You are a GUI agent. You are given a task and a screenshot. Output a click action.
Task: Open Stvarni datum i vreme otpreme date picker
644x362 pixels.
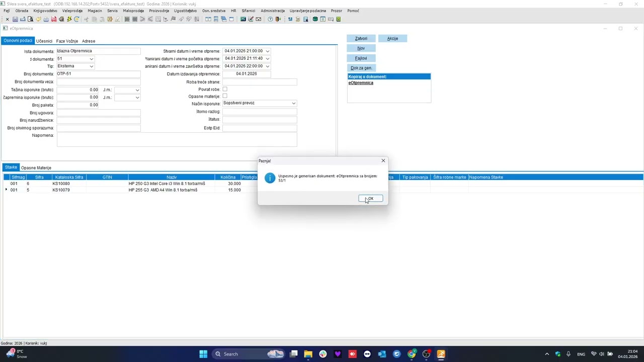[x=267, y=51]
